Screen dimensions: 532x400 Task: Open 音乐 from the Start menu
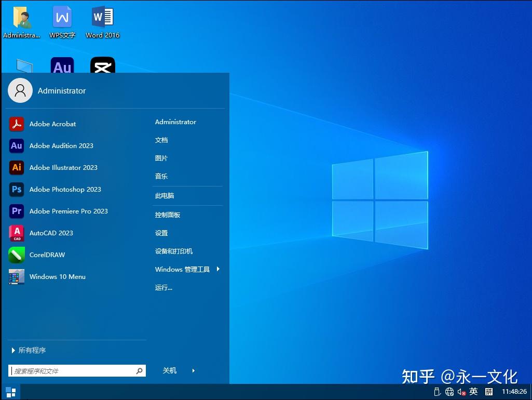point(161,176)
